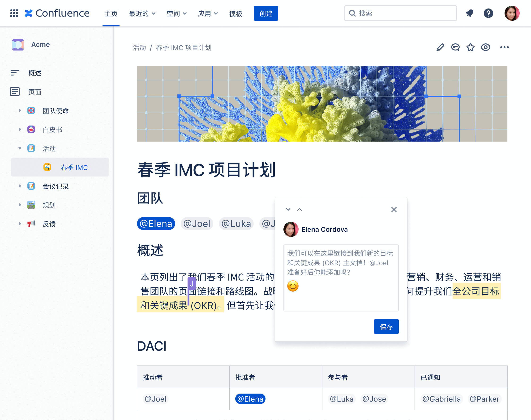The height and width of the screenshot is (420, 531).
Task: Click the search magnifier icon
Action: tap(352, 13)
